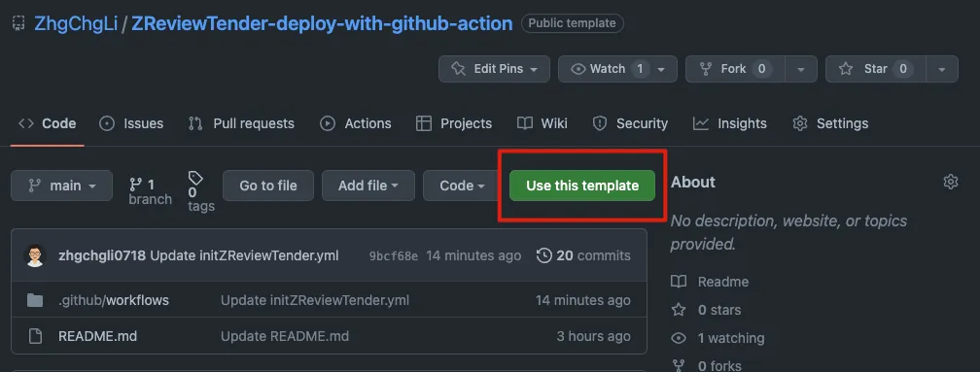The height and width of the screenshot is (372, 980).
Task: Click the tags icon showing 0 tags
Action: point(195,178)
